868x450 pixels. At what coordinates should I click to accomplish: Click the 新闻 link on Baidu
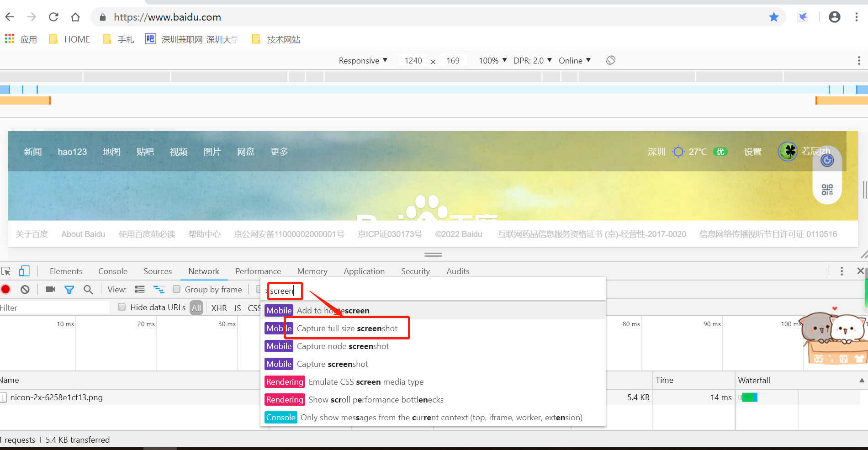tap(33, 152)
